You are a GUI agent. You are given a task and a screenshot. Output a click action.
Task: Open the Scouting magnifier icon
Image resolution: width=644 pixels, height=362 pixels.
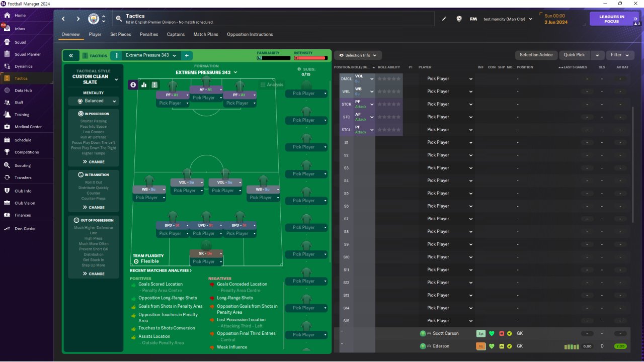tap(7, 165)
